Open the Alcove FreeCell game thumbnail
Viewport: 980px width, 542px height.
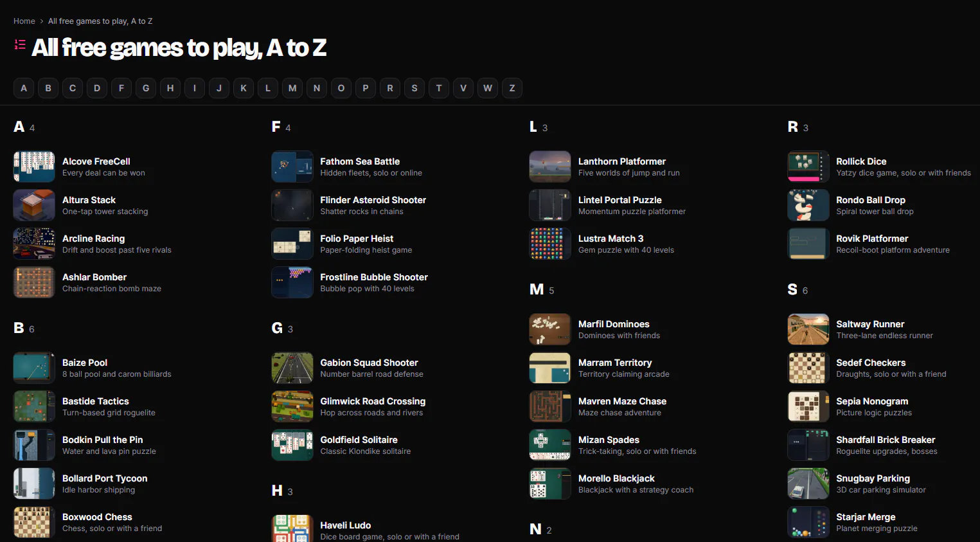pos(34,167)
